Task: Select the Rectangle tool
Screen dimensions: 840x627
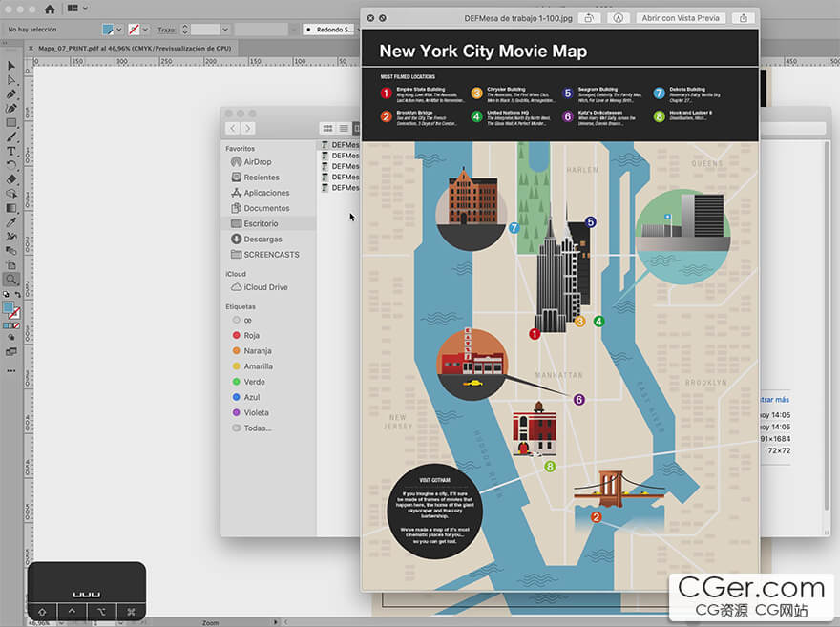Action: [x=11, y=122]
